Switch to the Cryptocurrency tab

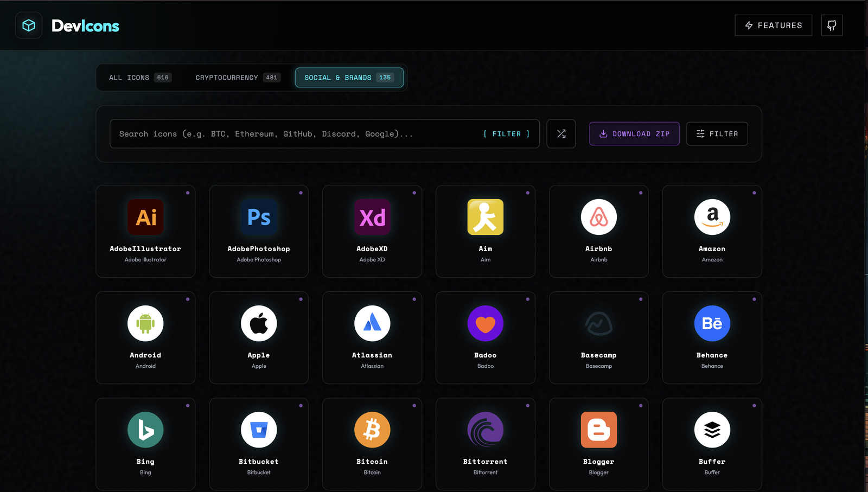point(238,78)
